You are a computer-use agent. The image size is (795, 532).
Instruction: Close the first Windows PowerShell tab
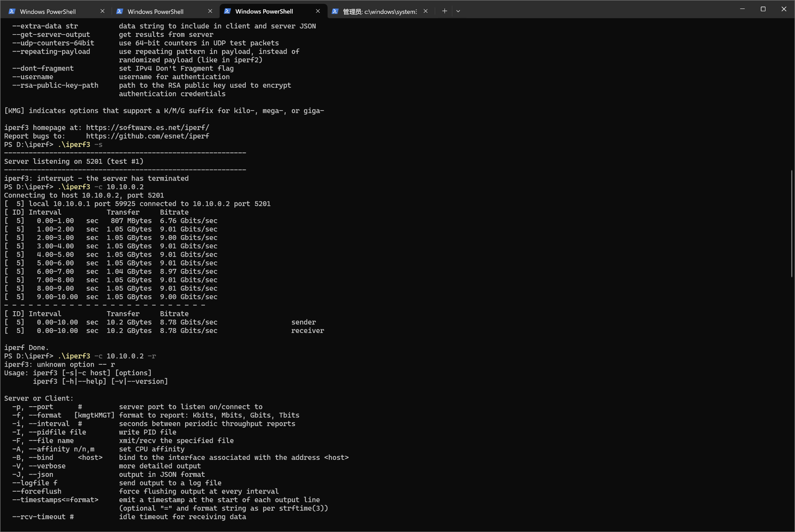102,11
